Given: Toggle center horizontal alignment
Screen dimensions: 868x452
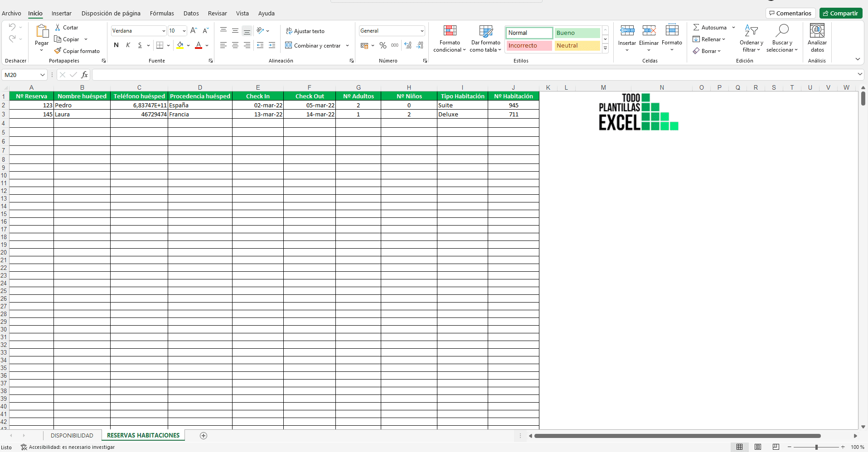Looking at the screenshot, I should point(235,45).
